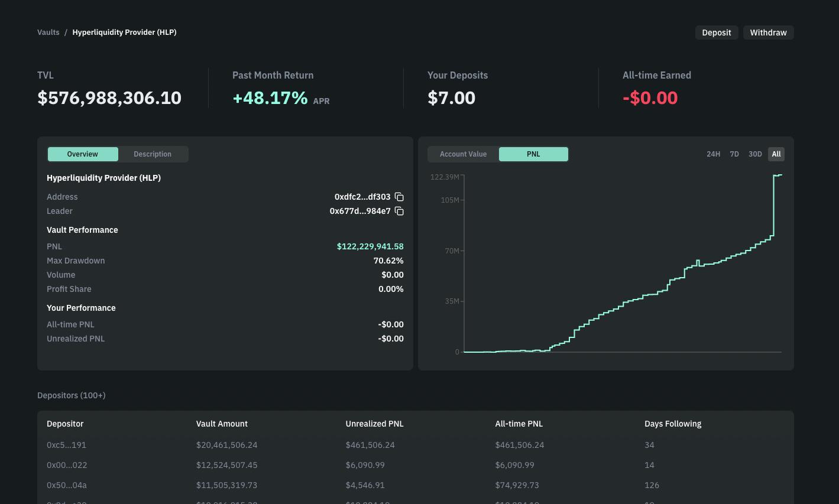Click the Withdraw button

pyautogui.click(x=768, y=32)
